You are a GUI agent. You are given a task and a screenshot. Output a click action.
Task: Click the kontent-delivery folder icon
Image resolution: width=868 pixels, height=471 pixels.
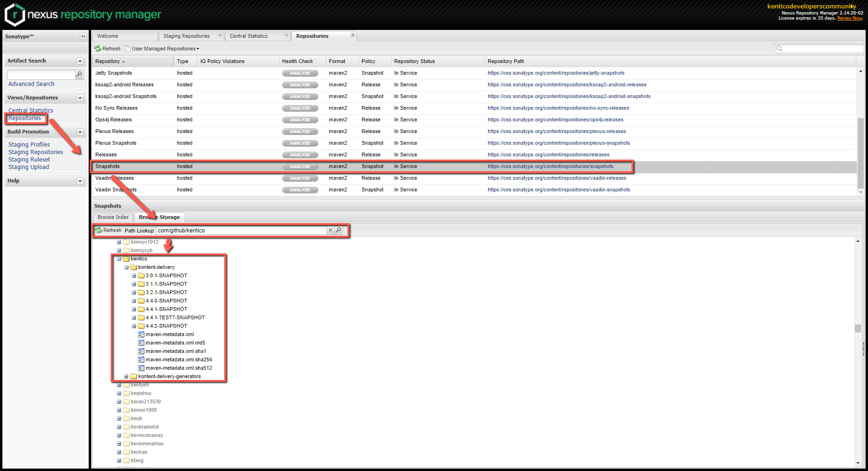click(x=134, y=267)
